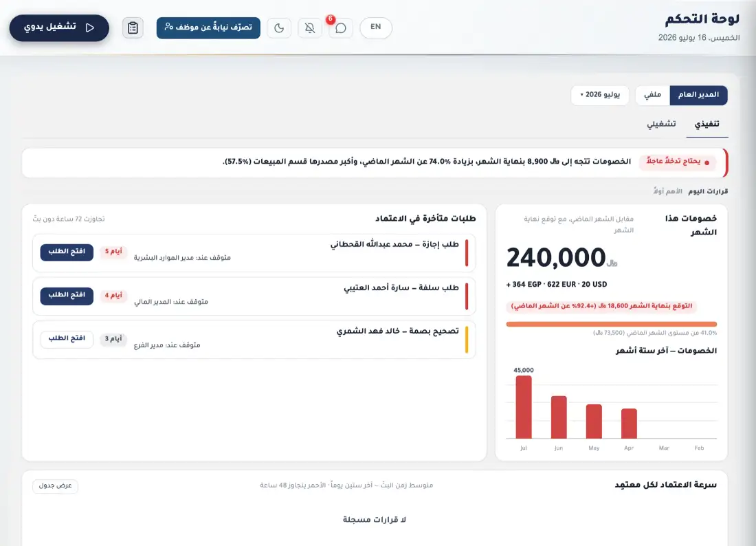Open the clipboard tasks icon
This screenshot has width=756, height=546.
(133, 28)
